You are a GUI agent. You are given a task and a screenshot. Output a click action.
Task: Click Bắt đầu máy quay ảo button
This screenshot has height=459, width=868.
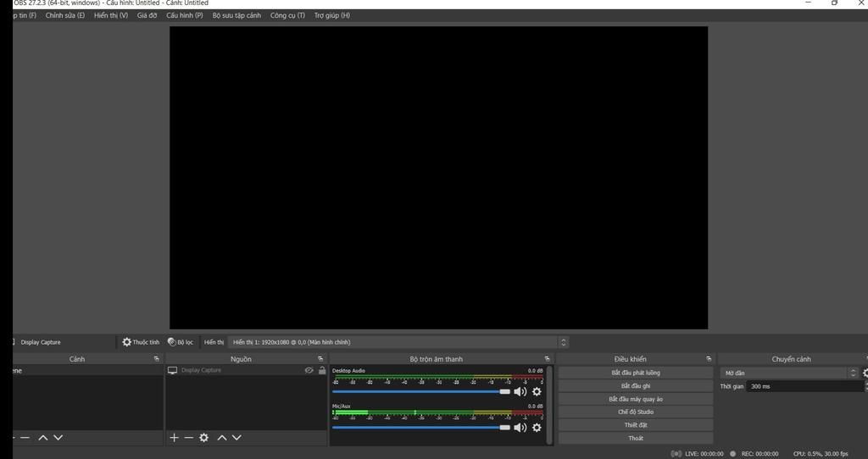[636, 399]
